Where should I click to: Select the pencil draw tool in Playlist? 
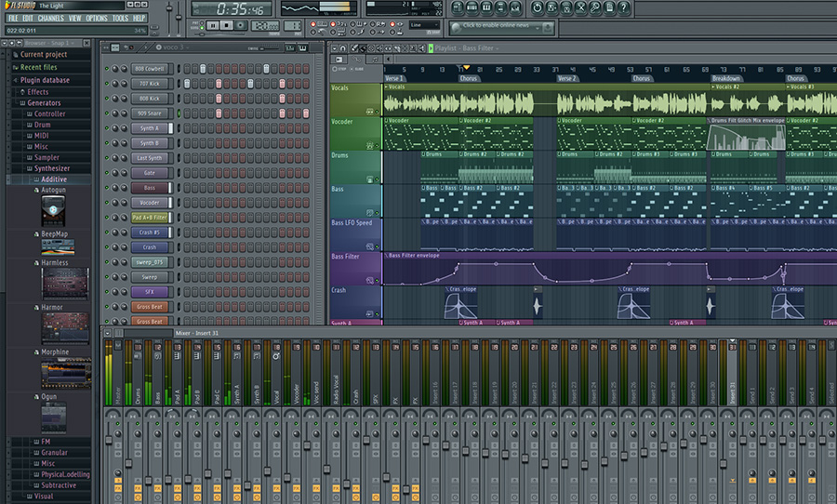[354, 48]
